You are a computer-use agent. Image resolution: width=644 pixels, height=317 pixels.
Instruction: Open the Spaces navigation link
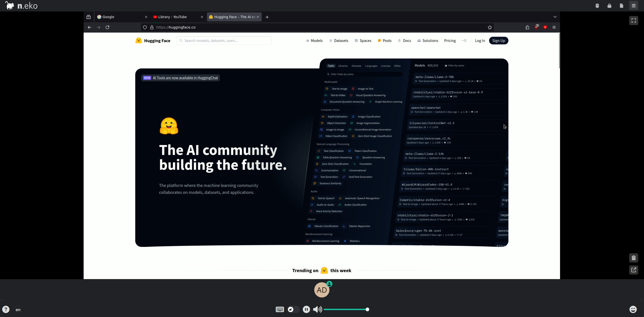(363, 41)
